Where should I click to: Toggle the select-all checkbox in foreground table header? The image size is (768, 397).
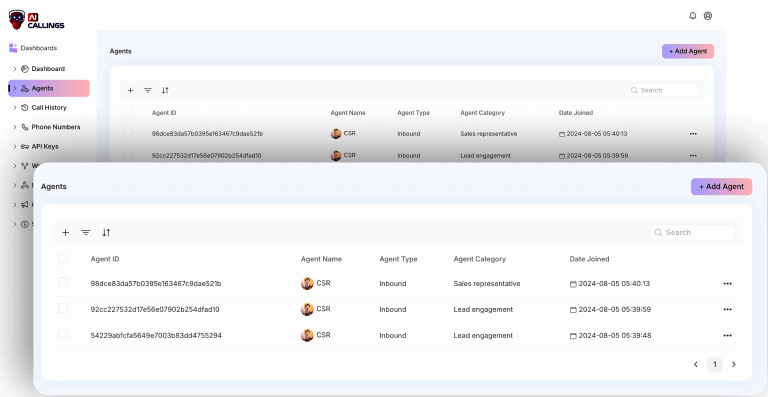point(63,258)
